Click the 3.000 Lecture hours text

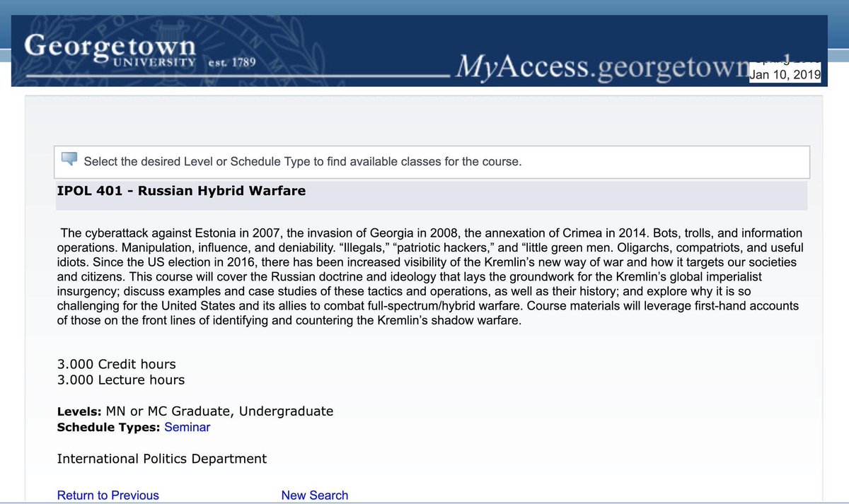(121, 380)
